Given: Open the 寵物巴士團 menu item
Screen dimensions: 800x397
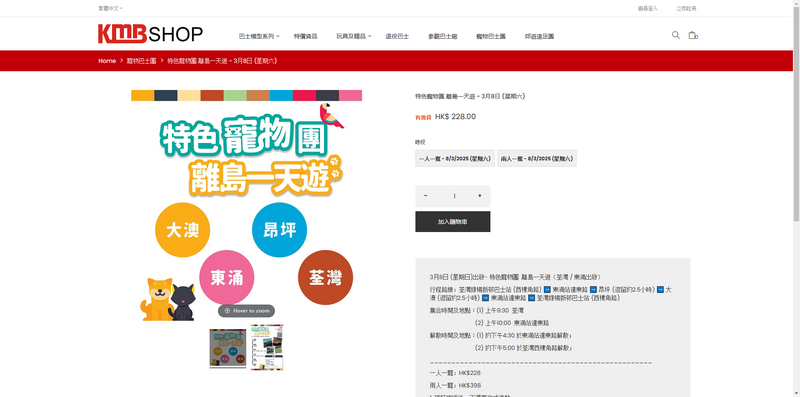Looking at the screenshot, I should 491,36.
